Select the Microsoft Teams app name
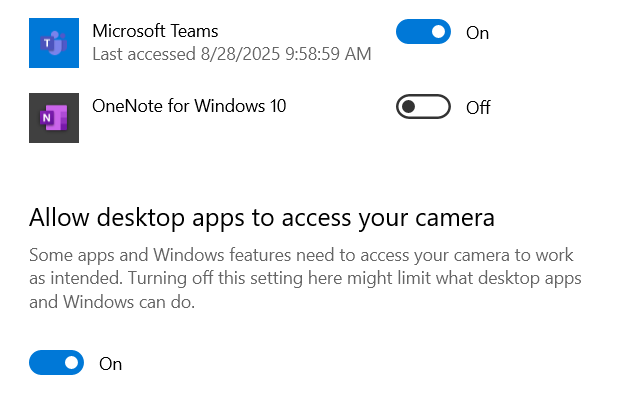The width and height of the screenshot is (618, 395). point(155,31)
